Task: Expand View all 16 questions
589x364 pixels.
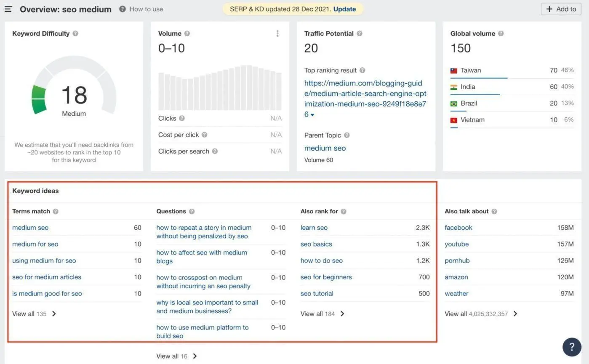Action: click(x=176, y=356)
